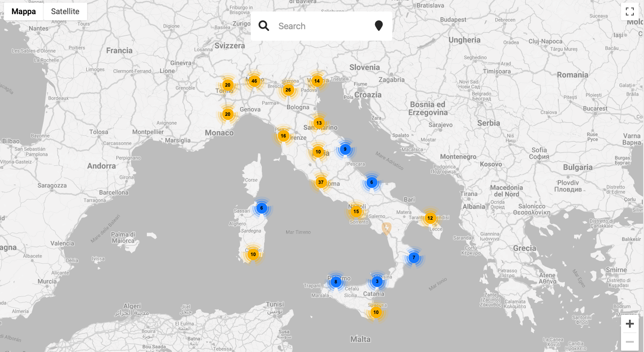
Task: Select the Mappa map type
Action: click(x=23, y=11)
